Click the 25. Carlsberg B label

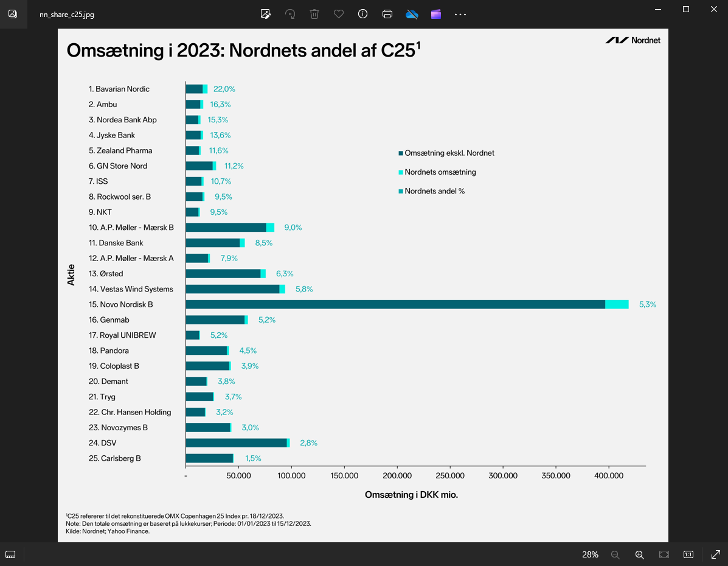[114, 458]
